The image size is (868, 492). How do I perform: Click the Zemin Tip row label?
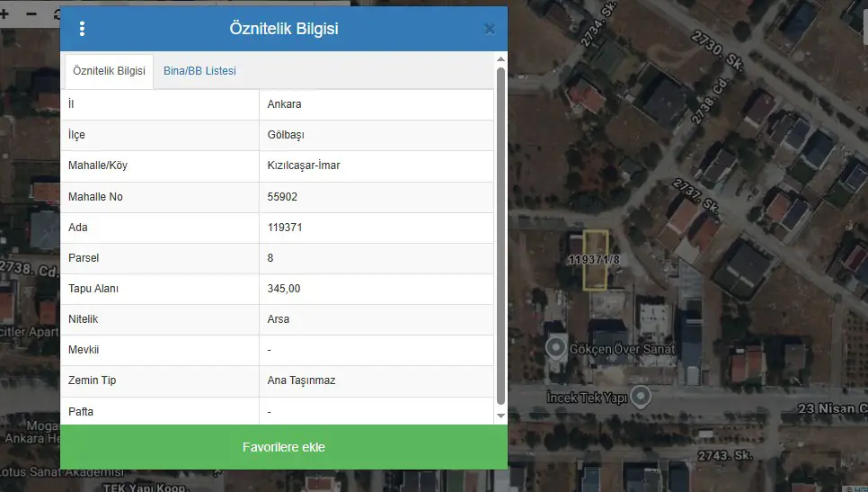coord(92,380)
